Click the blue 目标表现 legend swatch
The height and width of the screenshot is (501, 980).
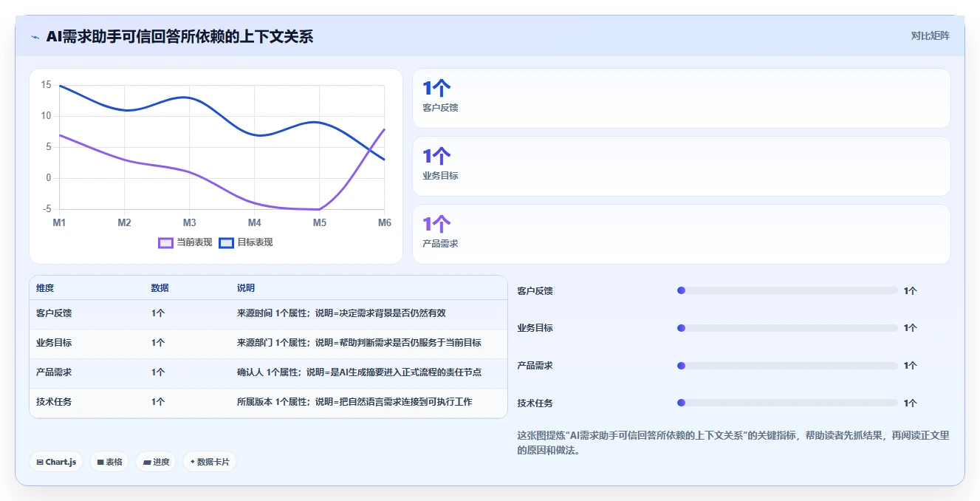[x=227, y=242]
